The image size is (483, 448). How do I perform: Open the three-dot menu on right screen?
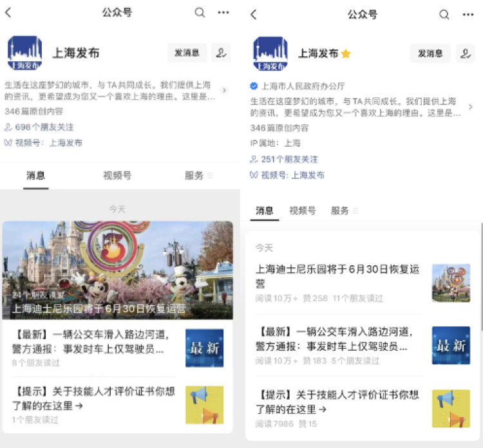tap(468, 14)
